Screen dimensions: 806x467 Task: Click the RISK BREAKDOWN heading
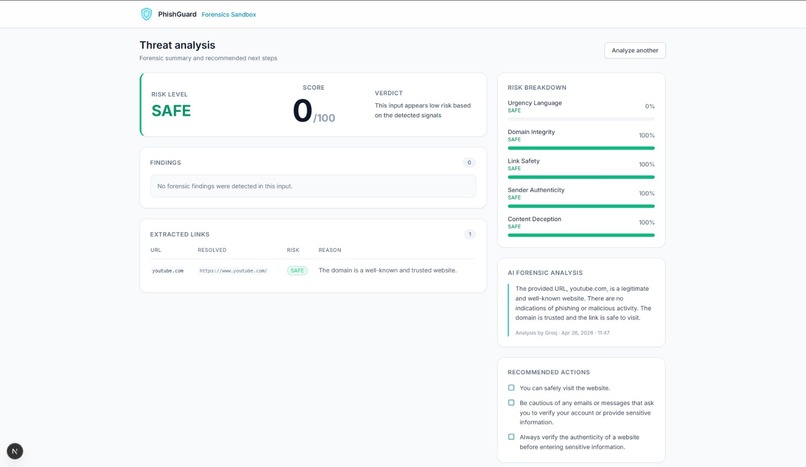coord(537,88)
